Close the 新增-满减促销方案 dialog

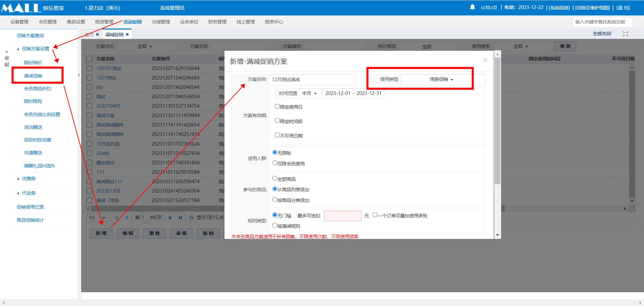click(485, 60)
